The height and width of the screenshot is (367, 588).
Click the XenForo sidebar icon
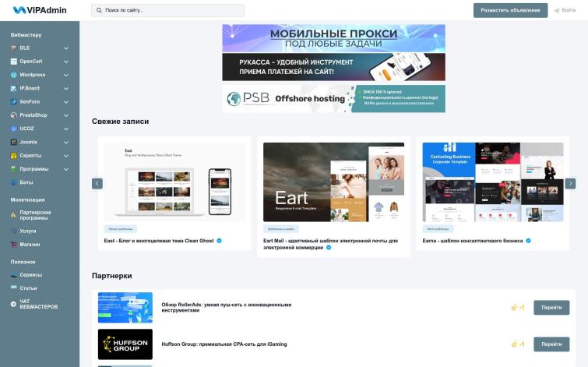pyautogui.click(x=13, y=102)
